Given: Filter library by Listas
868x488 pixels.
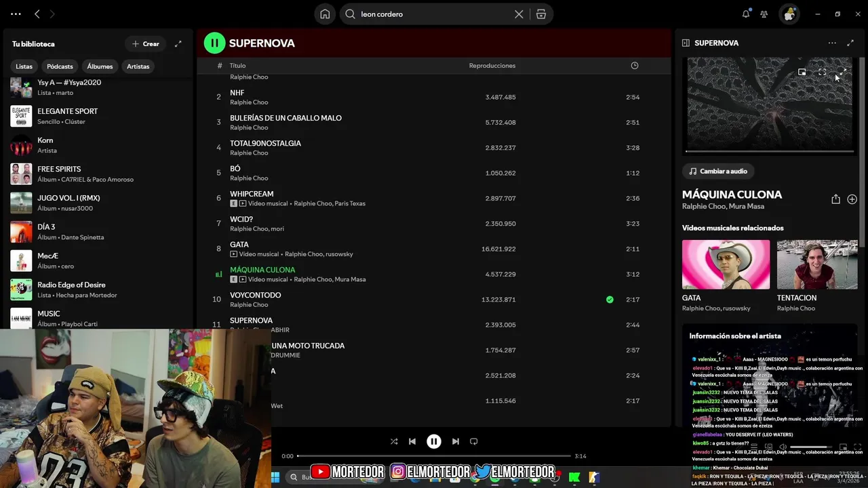Looking at the screenshot, I should (x=24, y=66).
